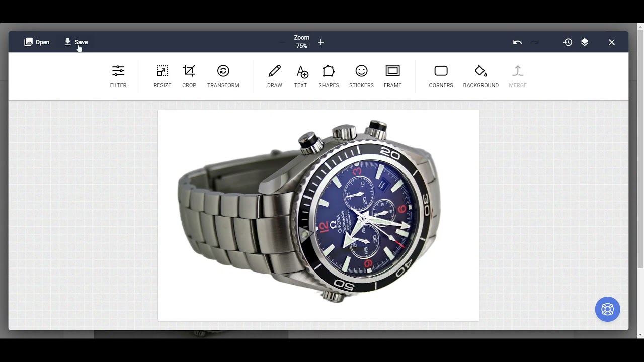Open the Shapes tool
The width and height of the screenshot is (644, 362).
point(329,77)
